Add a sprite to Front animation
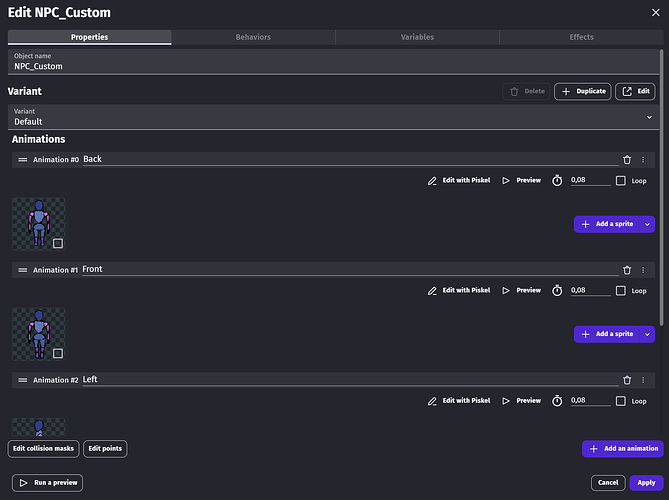Screen dimensions: 669x500 607,334
